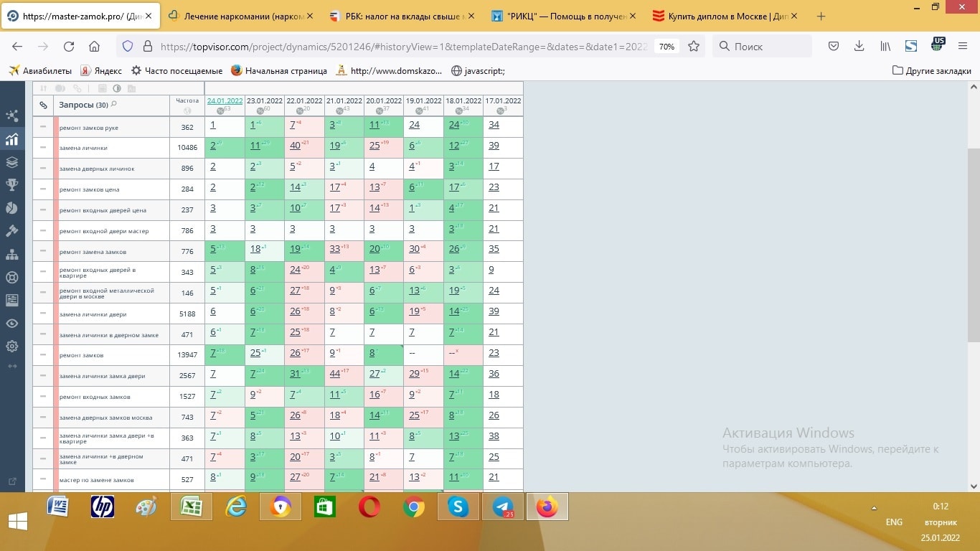Open the settings gear sidebar icon

click(x=11, y=347)
